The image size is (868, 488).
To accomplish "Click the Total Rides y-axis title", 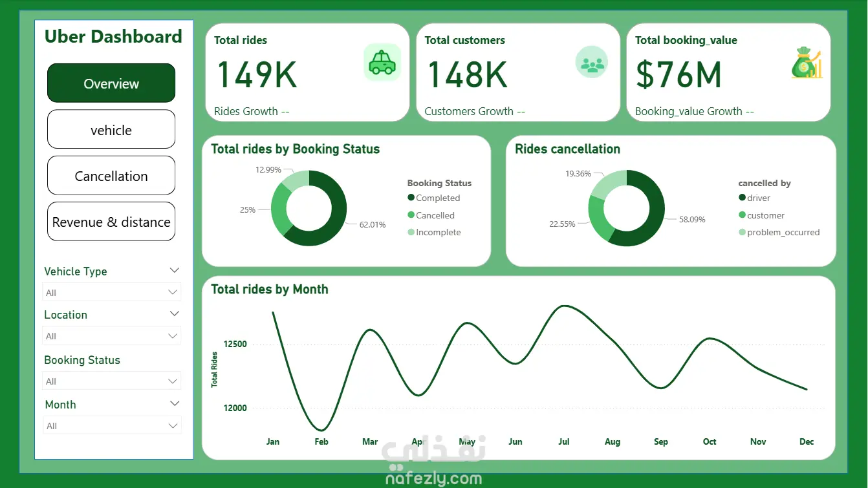I will point(215,370).
